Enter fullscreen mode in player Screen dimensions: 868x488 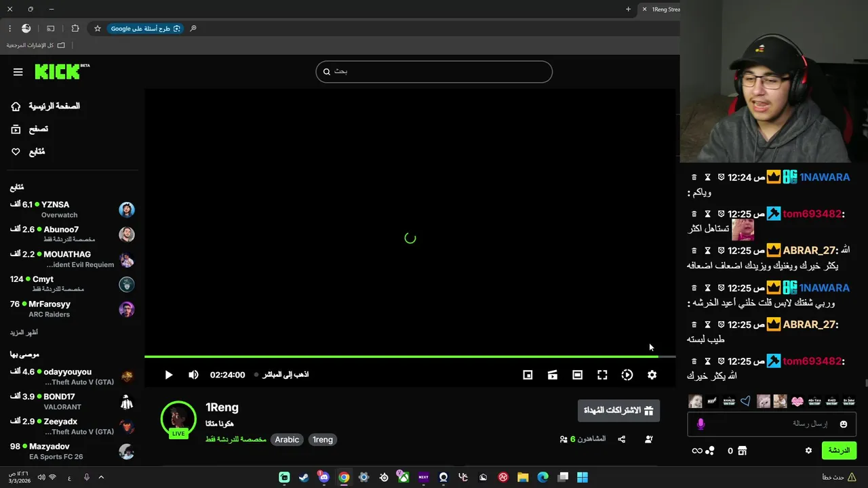(x=602, y=375)
